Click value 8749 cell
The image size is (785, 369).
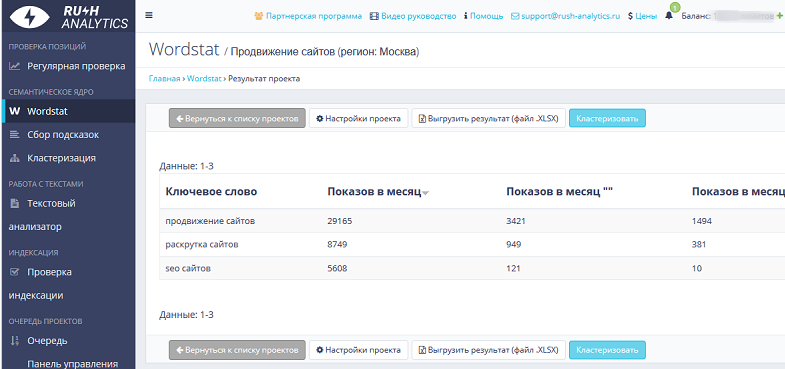[x=337, y=245]
